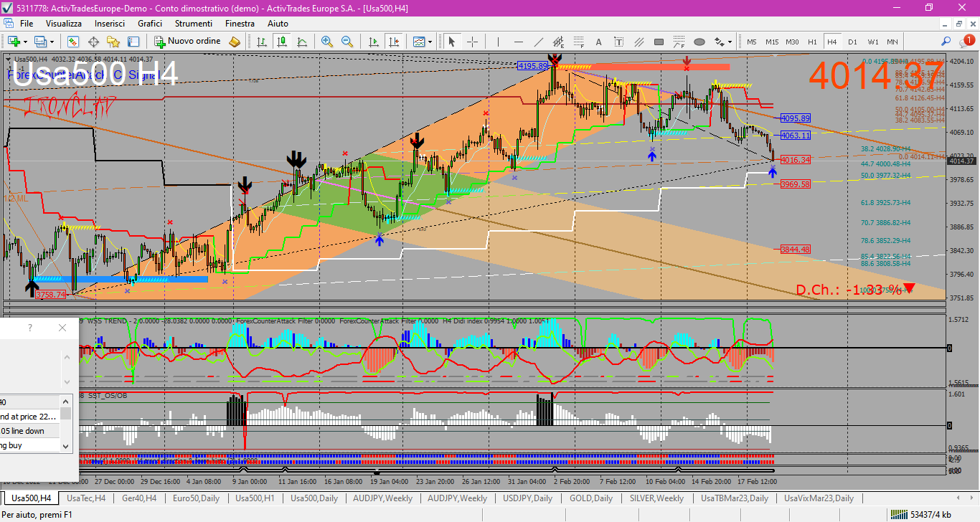Image resolution: width=980 pixels, height=522 pixels.
Task: Open the Inserisci menu
Action: (x=109, y=23)
